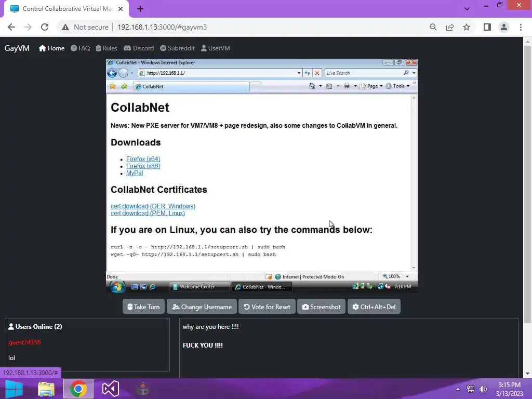Close the Control Collaborative Virtual Machine tab

(121, 9)
